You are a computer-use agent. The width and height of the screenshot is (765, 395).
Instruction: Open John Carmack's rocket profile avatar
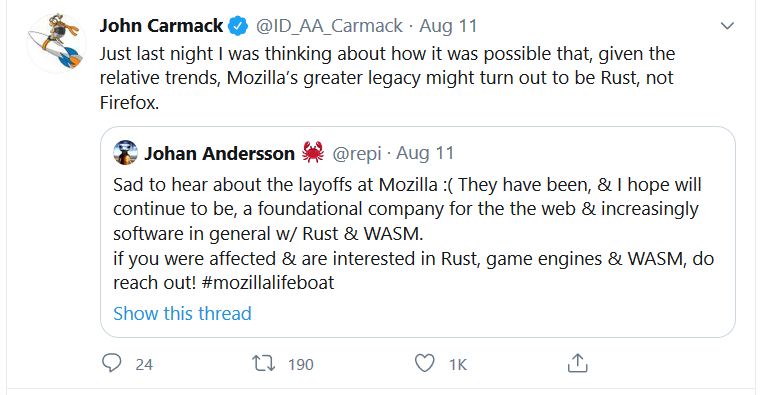57,43
